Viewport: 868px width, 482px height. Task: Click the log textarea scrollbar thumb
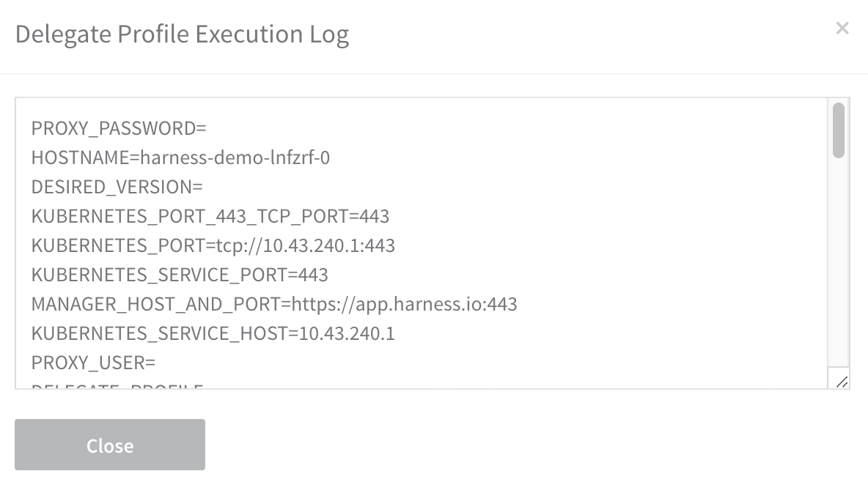click(839, 130)
